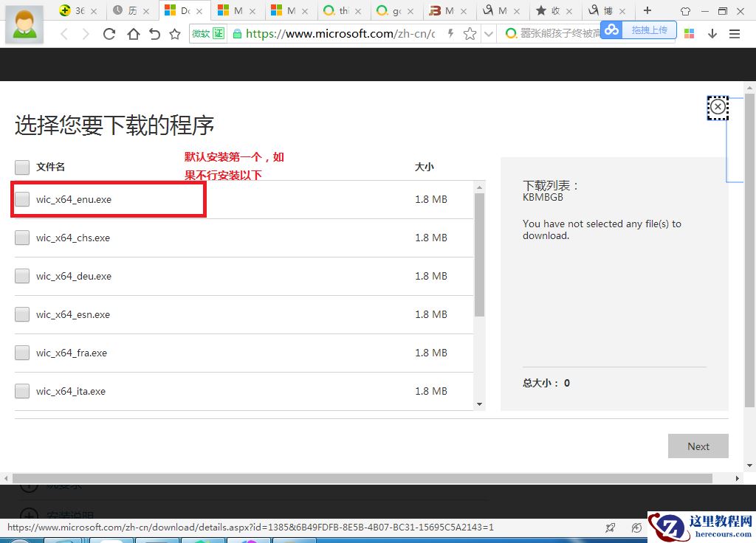Toggle the select-all 文件名 checkbox
Viewport: 756px width, 543px height.
coord(22,167)
